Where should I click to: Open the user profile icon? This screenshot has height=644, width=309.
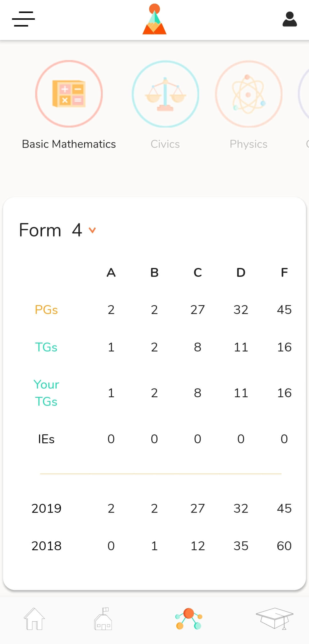(x=290, y=19)
